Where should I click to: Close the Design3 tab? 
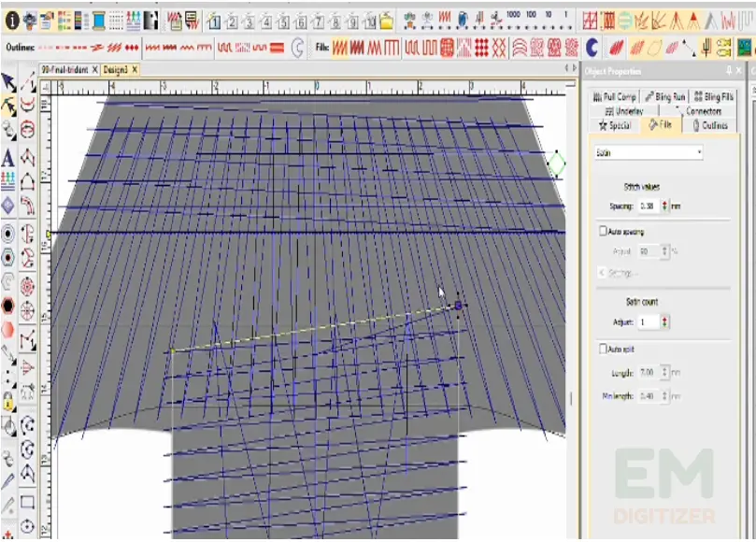135,70
